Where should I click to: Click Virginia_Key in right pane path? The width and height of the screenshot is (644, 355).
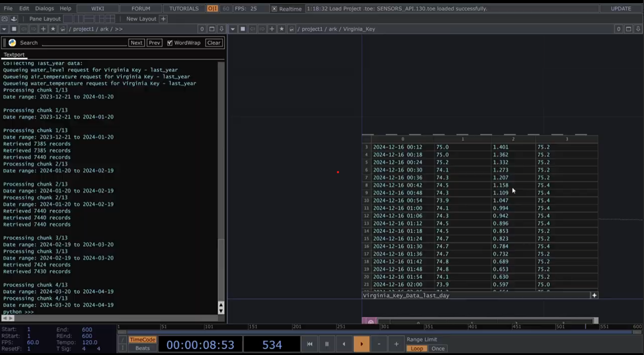pos(359,29)
